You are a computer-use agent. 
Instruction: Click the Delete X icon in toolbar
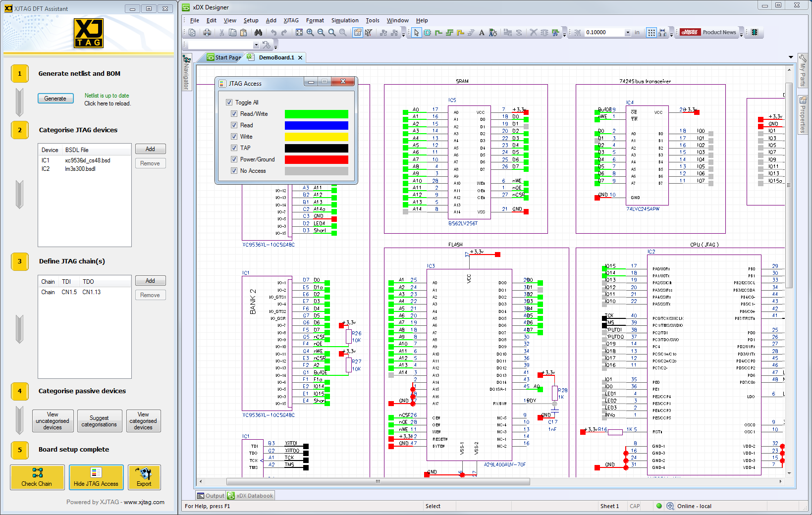click(534, 33)
